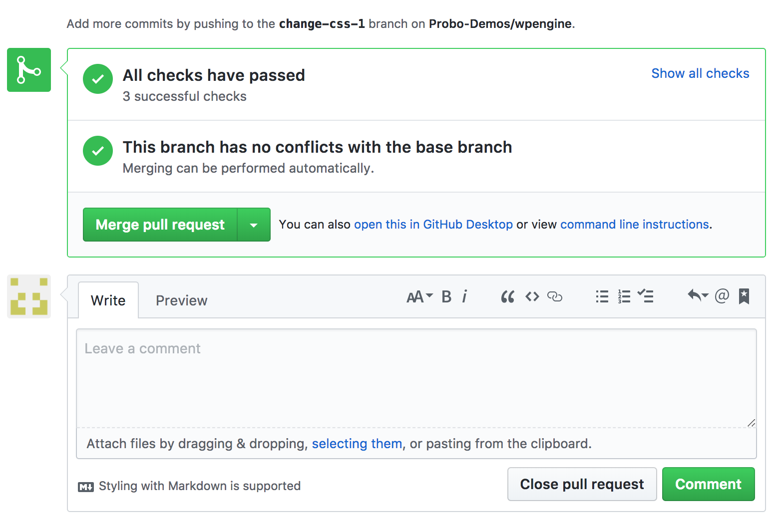Click in the Leave a comment field
Screen dimensions: 781x532
pyautogui.click(x=416, y=378)
